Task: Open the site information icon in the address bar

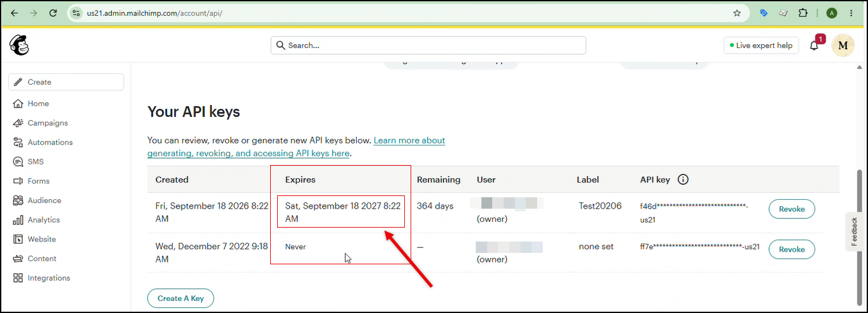Action: coord(77,13)
